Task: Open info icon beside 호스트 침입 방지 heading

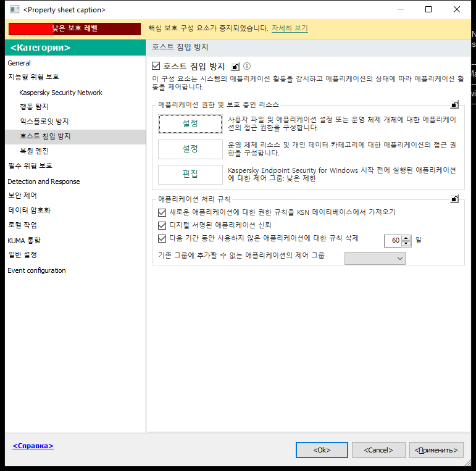Action: pyautogui.click(x=247, y=66)
